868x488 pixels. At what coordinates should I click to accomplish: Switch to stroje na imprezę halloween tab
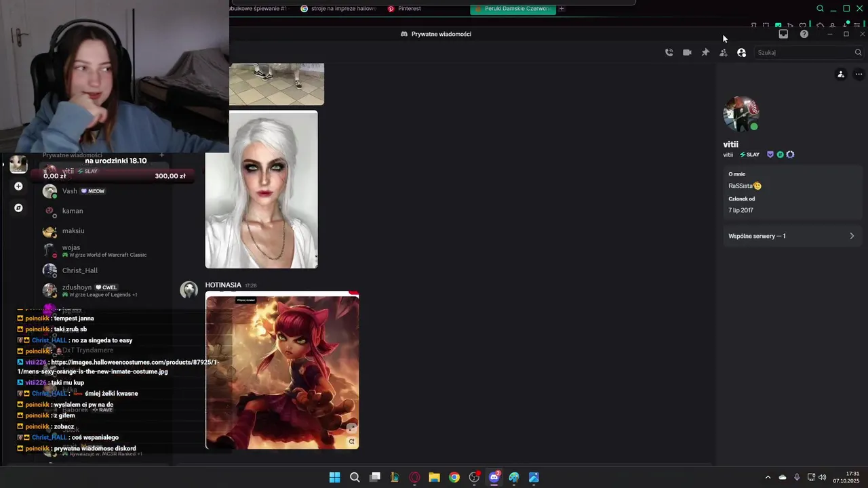(x=338, y=9)
